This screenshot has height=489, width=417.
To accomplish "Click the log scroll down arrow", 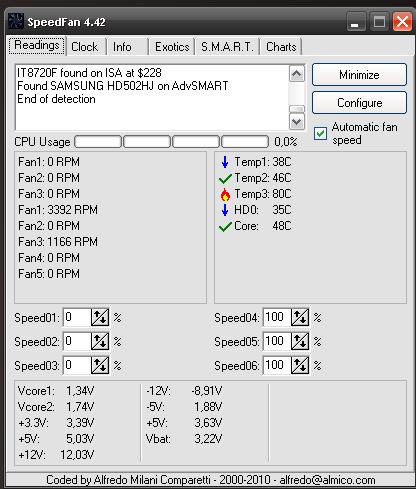I will tap(296, 122).
